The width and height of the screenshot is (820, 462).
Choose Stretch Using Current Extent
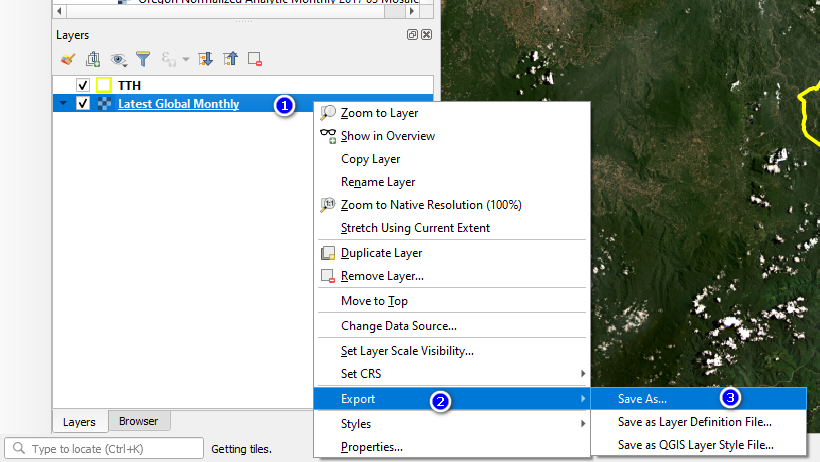452,228
